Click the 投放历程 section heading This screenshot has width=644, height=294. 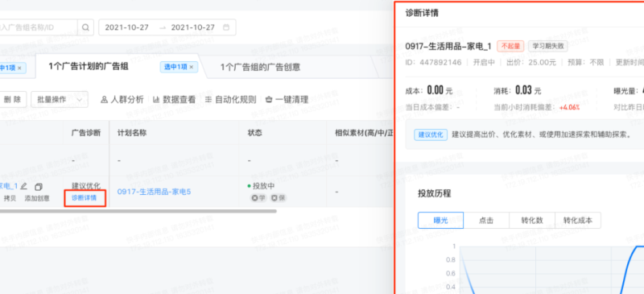pos(435,193)
